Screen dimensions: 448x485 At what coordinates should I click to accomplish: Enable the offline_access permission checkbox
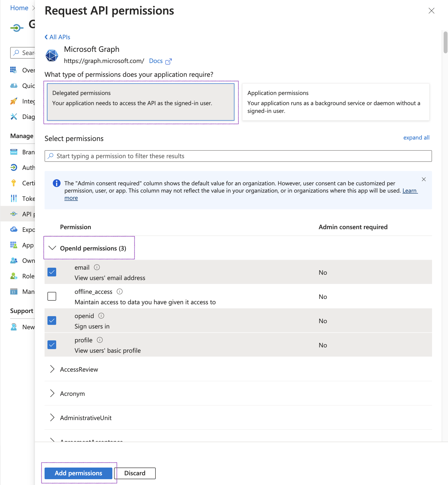tap(52, 296)
